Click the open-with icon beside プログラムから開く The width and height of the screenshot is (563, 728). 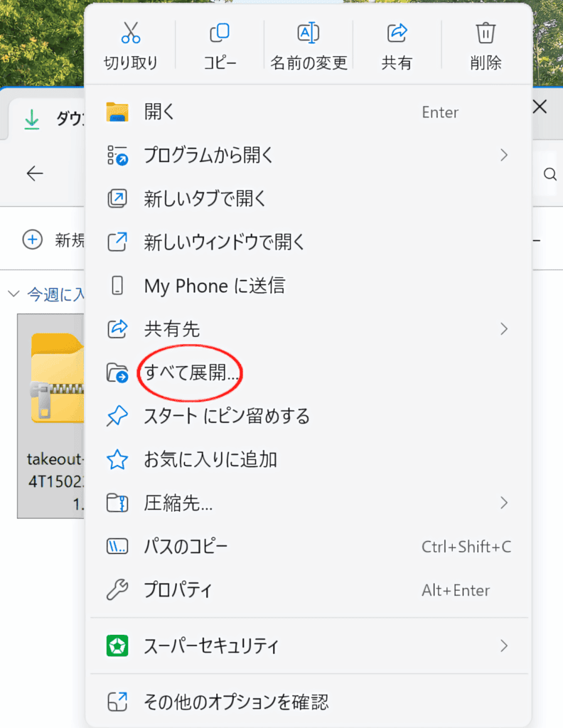pos(117,155)
